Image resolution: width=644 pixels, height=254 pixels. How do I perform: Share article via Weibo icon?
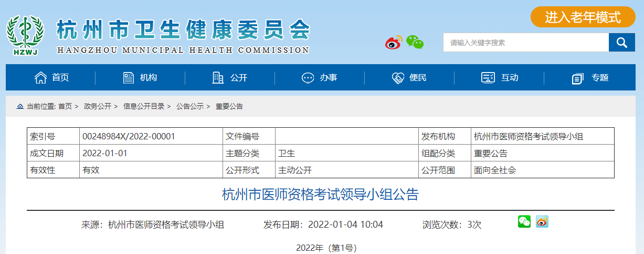click(542, 222)
